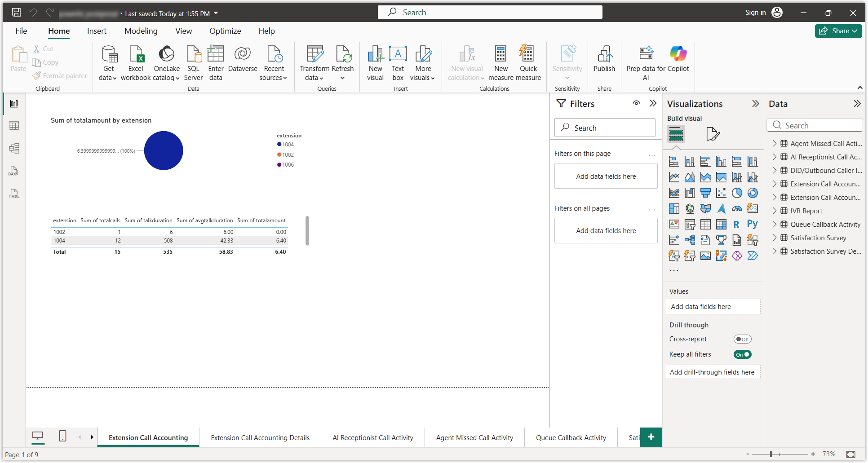Collapse the Data pane
Screen dimensions: 868x463
point(857,104)
